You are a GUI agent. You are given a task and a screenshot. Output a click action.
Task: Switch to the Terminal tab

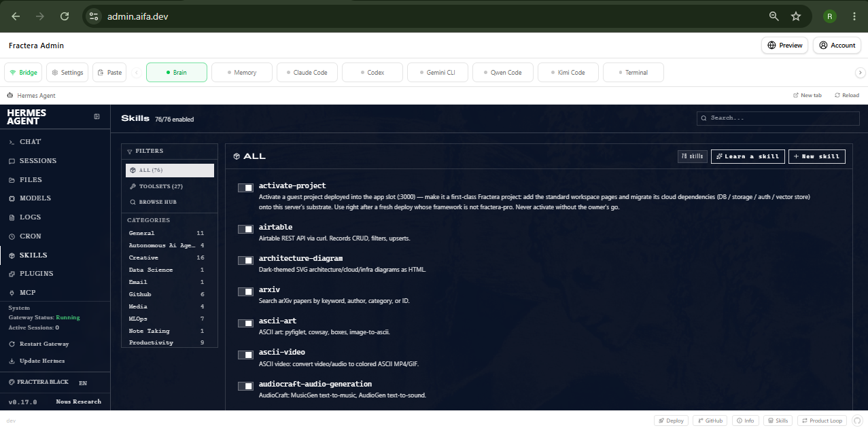click(633, 73)
